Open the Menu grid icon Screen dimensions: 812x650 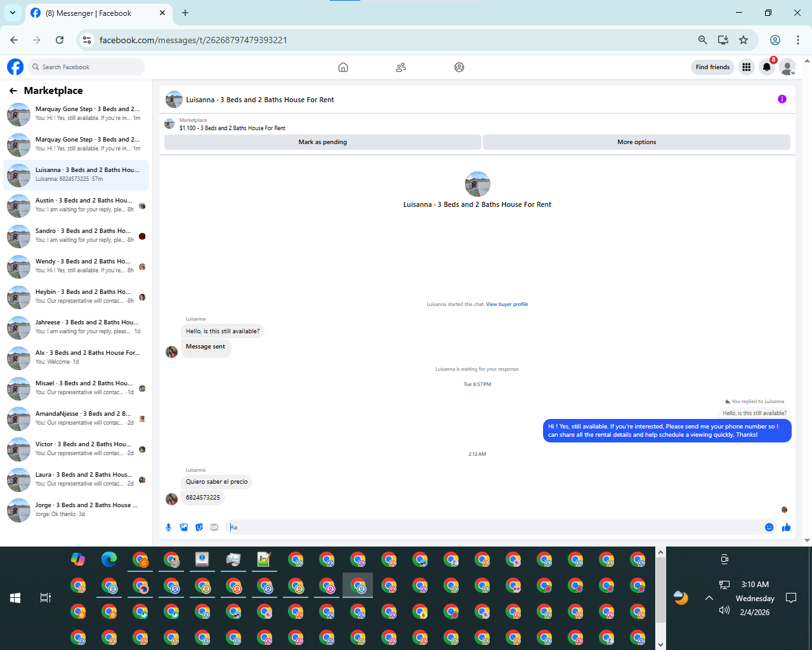pyautogui.click(x=747, y=67)
